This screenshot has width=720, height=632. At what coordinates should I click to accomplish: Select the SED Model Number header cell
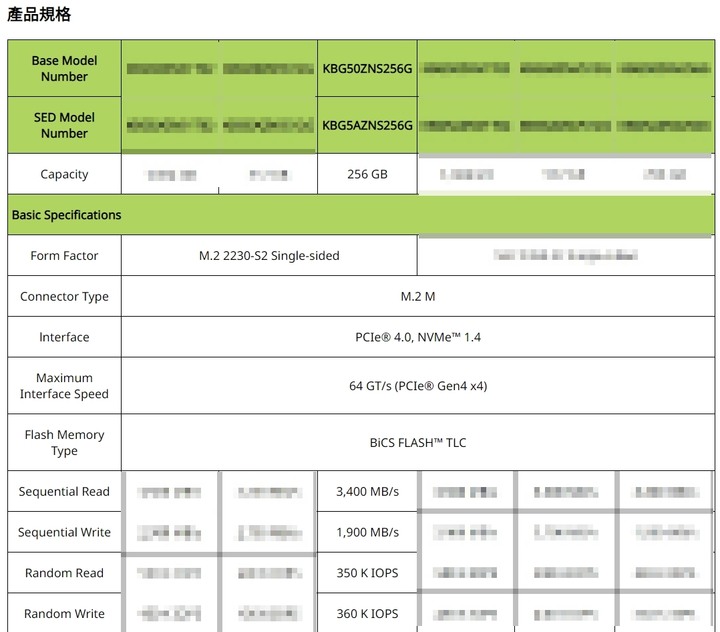[64, 125]
